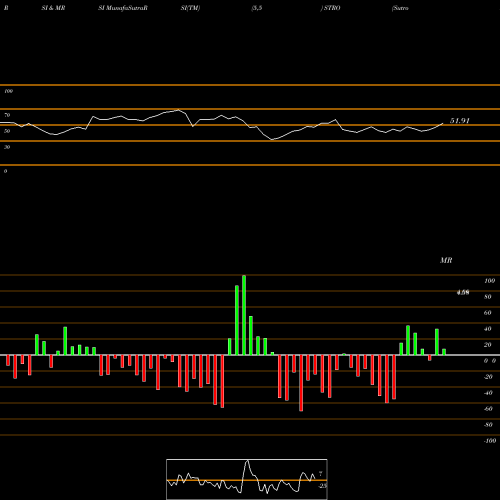This screenshot has width=500, height=500.
Task: Click the 20 label on MR axis
Action: pos(488,345)
